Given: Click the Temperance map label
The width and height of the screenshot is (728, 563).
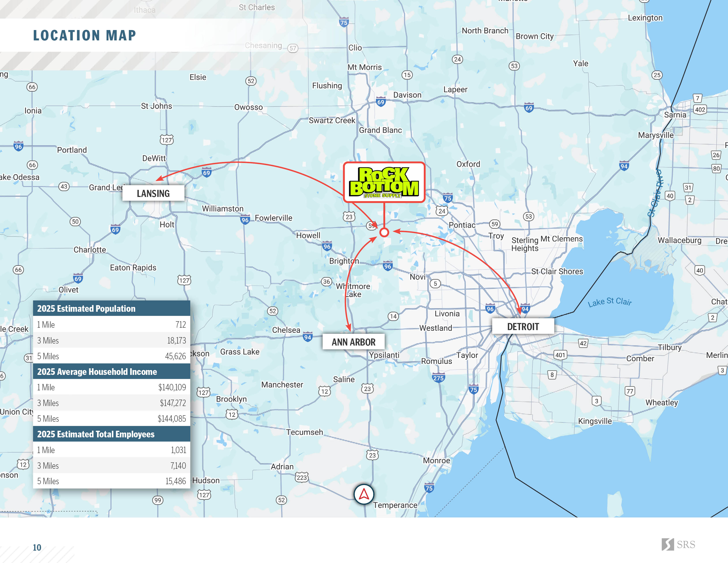Looking at the screenshot, I should (x=395, y=505).
